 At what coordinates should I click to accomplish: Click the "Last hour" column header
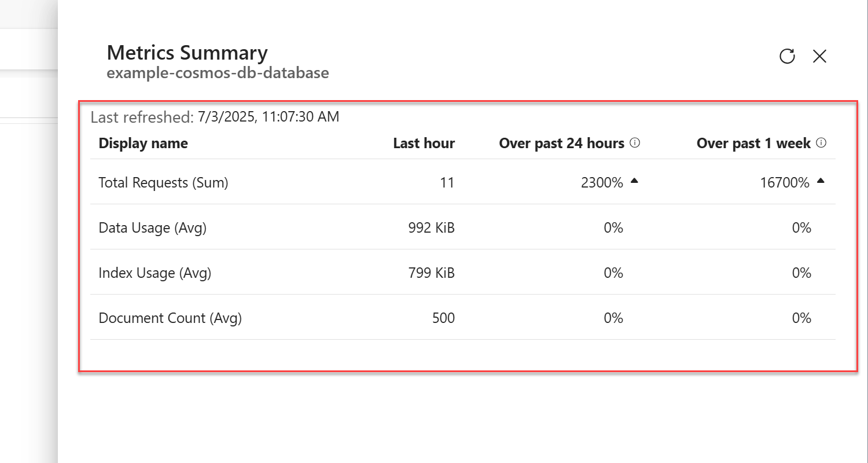(x=424, y=143)
